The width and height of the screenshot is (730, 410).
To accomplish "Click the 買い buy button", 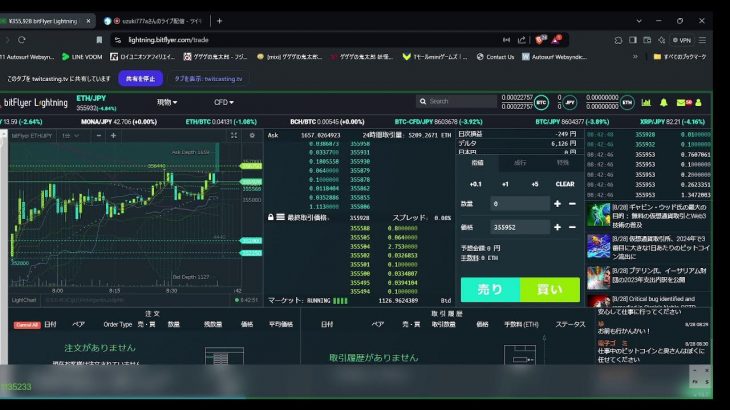I will (550, 289).
